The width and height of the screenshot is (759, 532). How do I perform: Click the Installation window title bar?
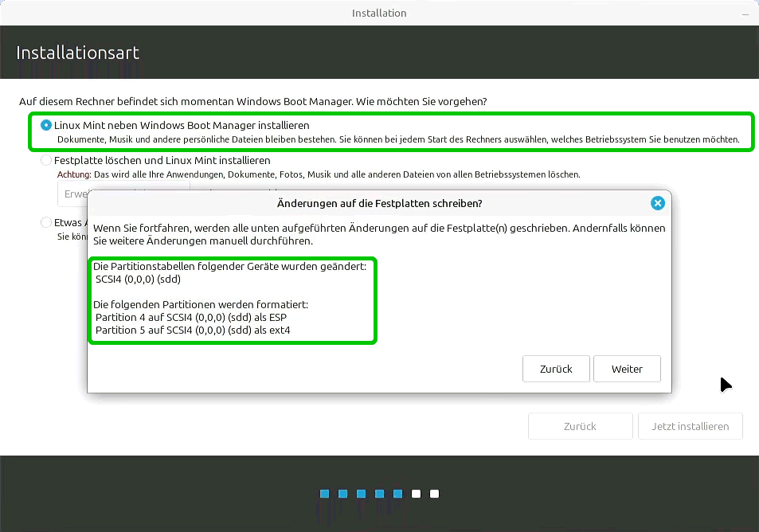click(379, 13)
